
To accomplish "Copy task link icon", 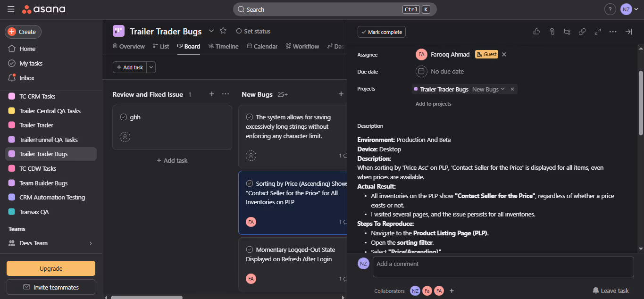I will (582, 32).
